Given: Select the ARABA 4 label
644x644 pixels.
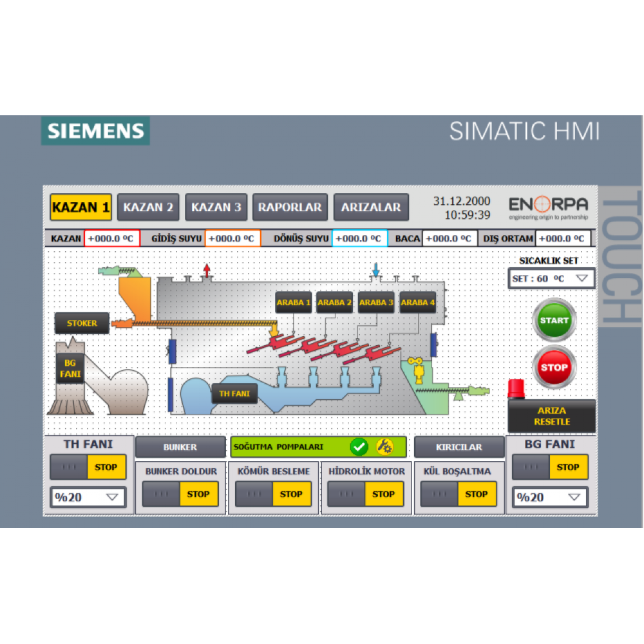Looking at the screenshot, I should [418, 302].
